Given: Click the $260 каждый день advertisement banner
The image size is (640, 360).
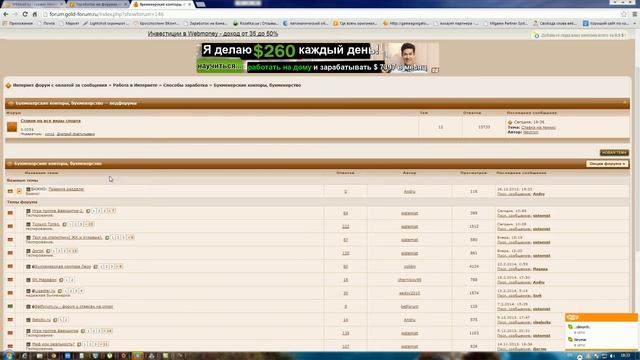Looking at the screenshot, I should (x=318, y=58).
